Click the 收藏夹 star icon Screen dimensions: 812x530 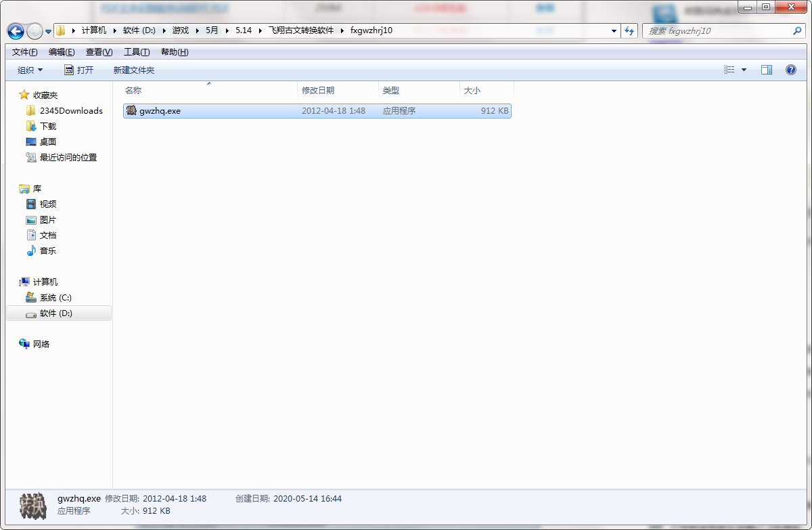(x=24, y=95)
